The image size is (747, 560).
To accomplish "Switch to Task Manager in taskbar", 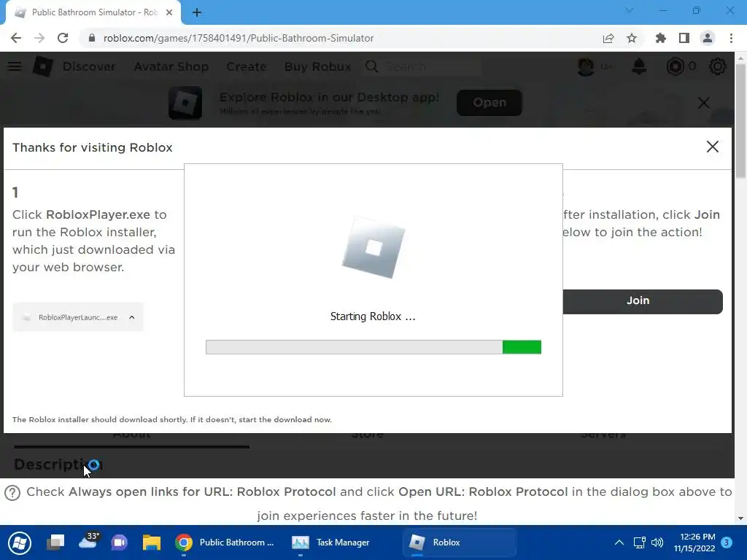I will [331, 542].
